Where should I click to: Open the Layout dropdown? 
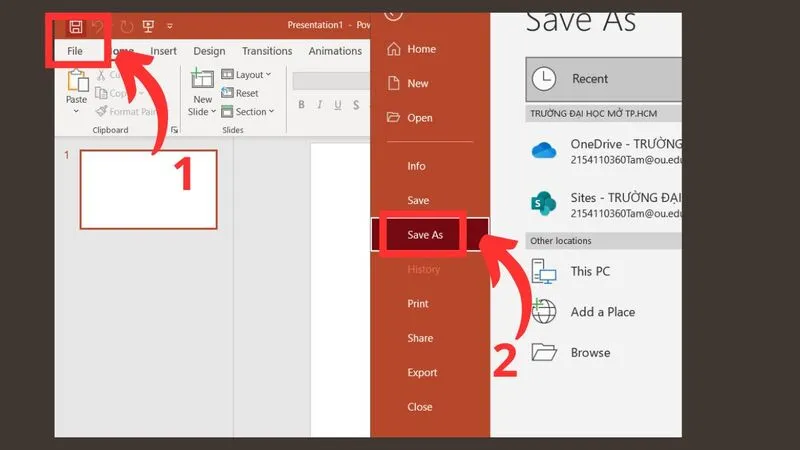(x=246, y=74)
